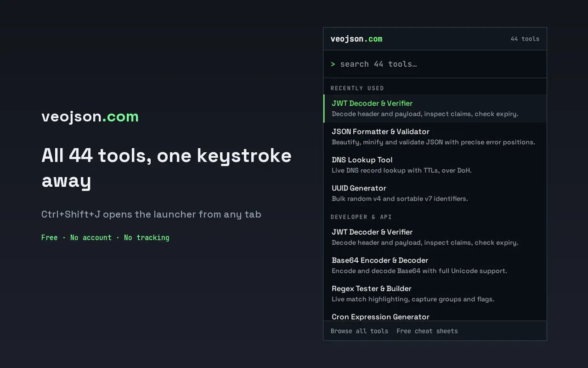Open Base64 Encoder & Decoder
Screen dimensions: 588x368
435,265
